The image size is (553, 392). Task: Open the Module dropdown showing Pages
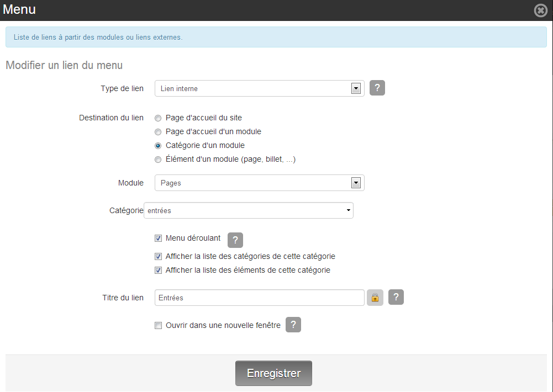click(x=260, y=183)
